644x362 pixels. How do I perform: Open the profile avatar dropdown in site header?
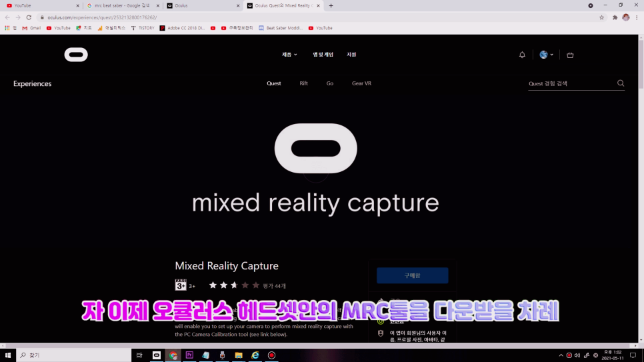[546, 55]
